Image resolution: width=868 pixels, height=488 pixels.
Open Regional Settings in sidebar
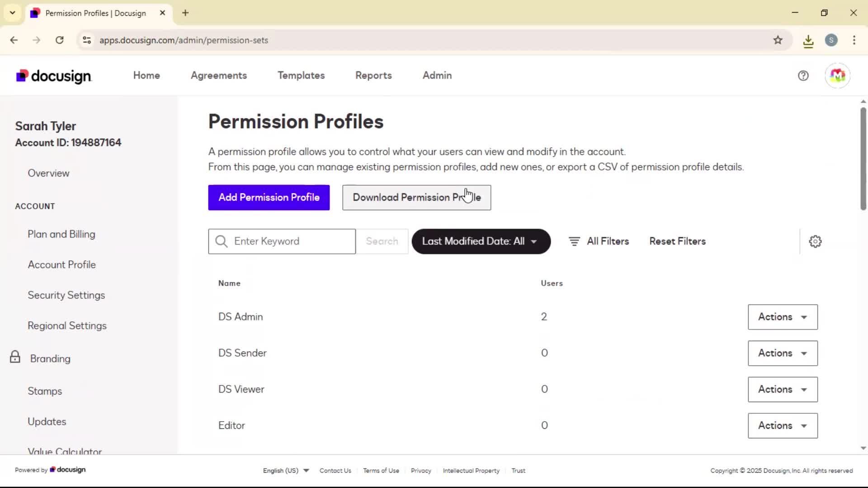tap(67, 326)
